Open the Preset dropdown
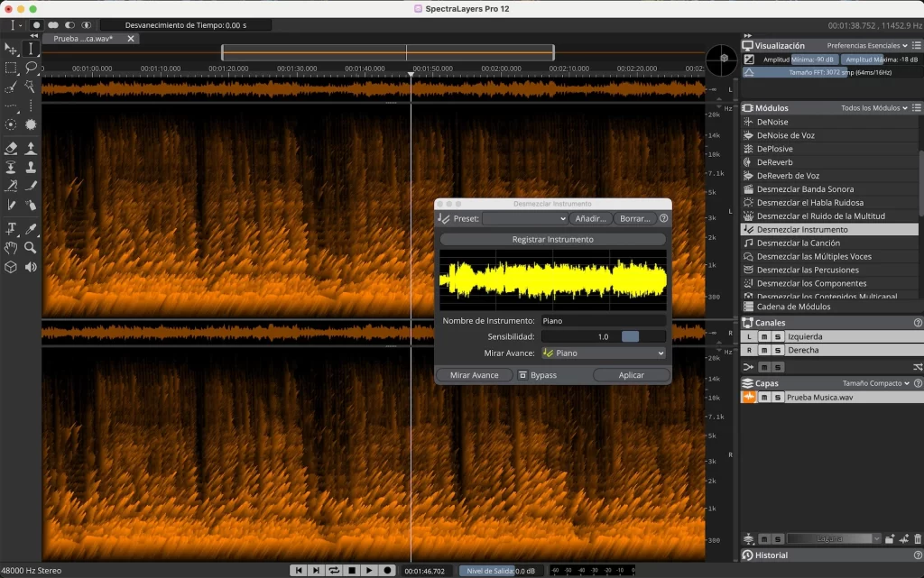The width and height of the screenshot is (924, 578). [x=524, y=218]
